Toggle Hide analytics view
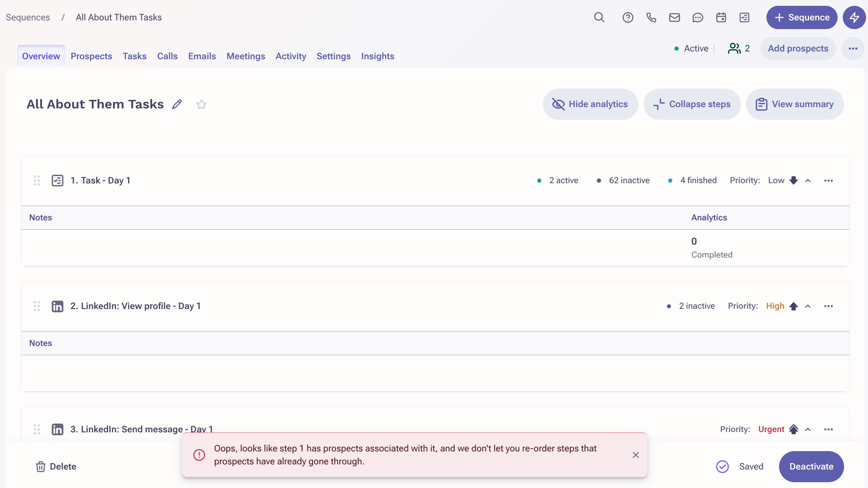 (590, 104)
